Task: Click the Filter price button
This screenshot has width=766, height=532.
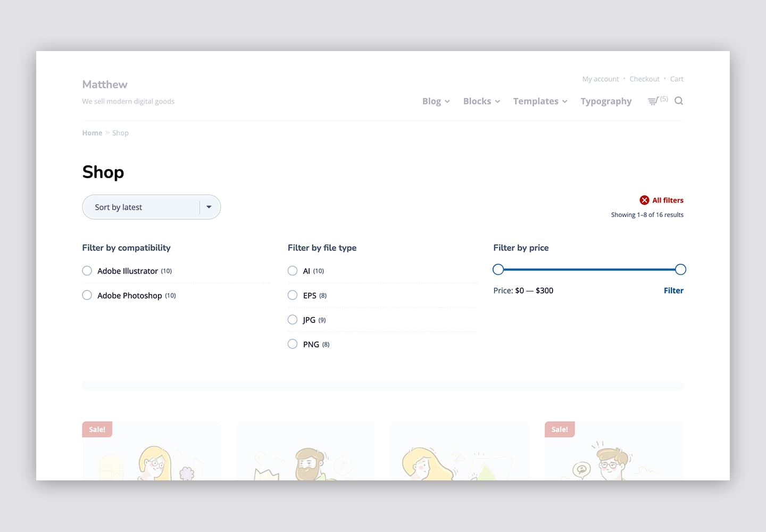Action: click(x=673, y=290)
